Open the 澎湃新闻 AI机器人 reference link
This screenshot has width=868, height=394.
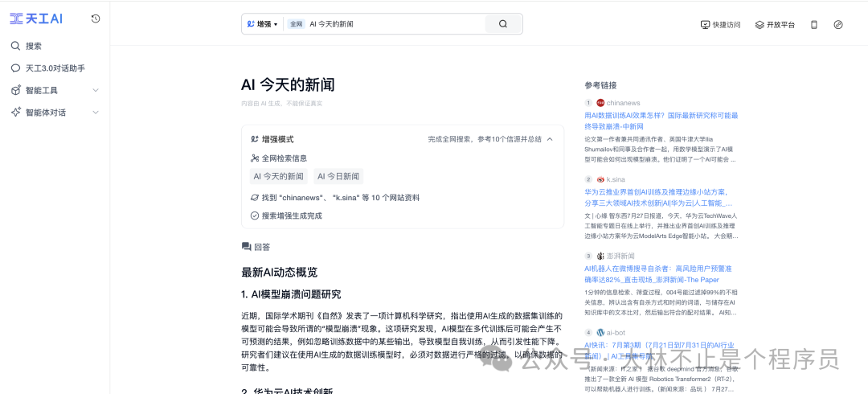click(x=658, y=274)
